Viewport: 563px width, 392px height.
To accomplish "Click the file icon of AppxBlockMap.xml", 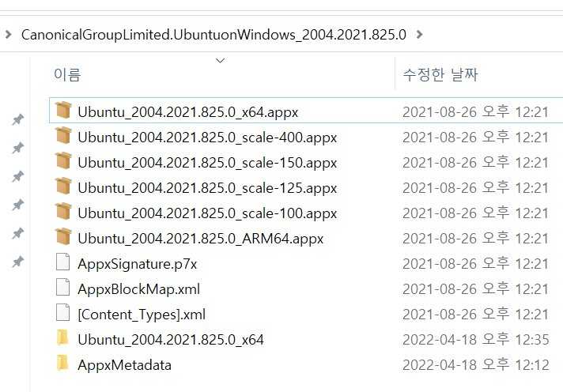I will click(x=62, y=287).
